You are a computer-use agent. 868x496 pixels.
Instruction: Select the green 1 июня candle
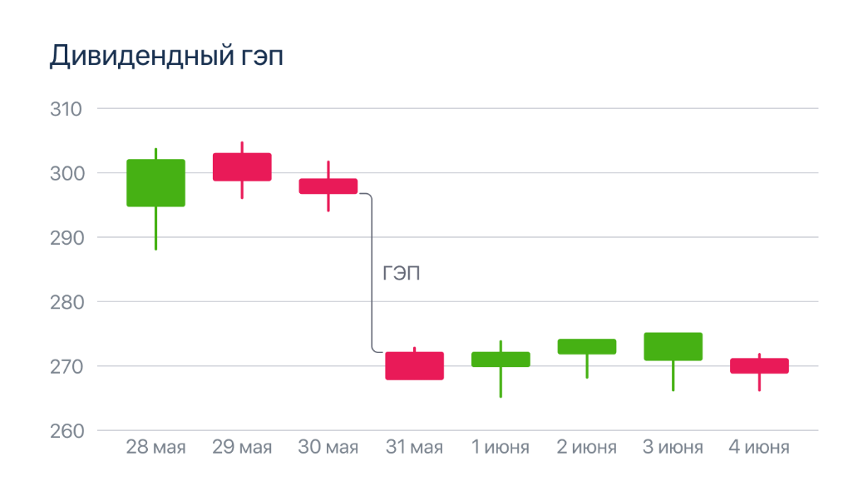501,360
